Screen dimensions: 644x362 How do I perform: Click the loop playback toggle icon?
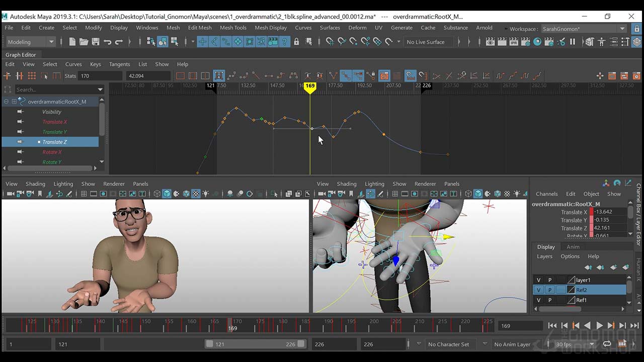tap(607, 344)
